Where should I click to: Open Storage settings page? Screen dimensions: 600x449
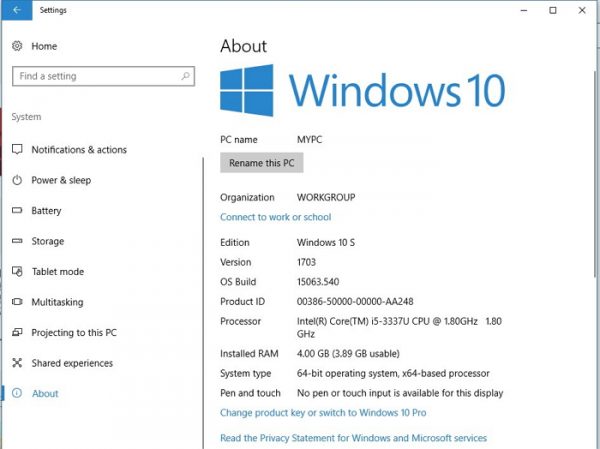click(x=48, y=241)
